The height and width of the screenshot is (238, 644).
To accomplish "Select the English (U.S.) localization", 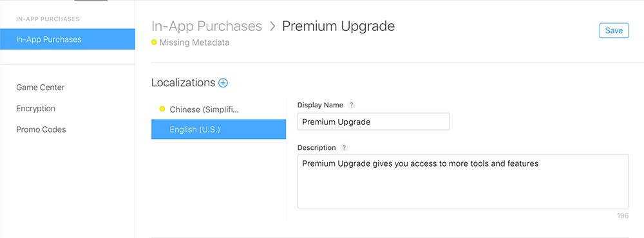I will pos(218,129).
